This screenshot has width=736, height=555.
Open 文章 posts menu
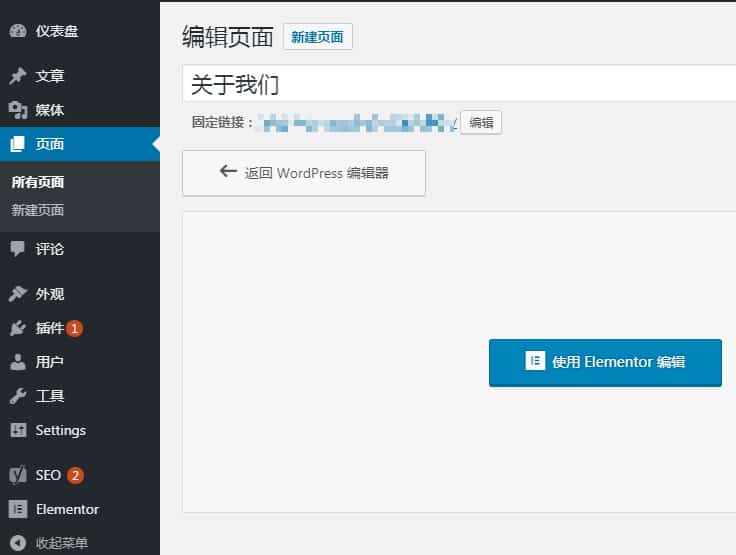[50, 76]
